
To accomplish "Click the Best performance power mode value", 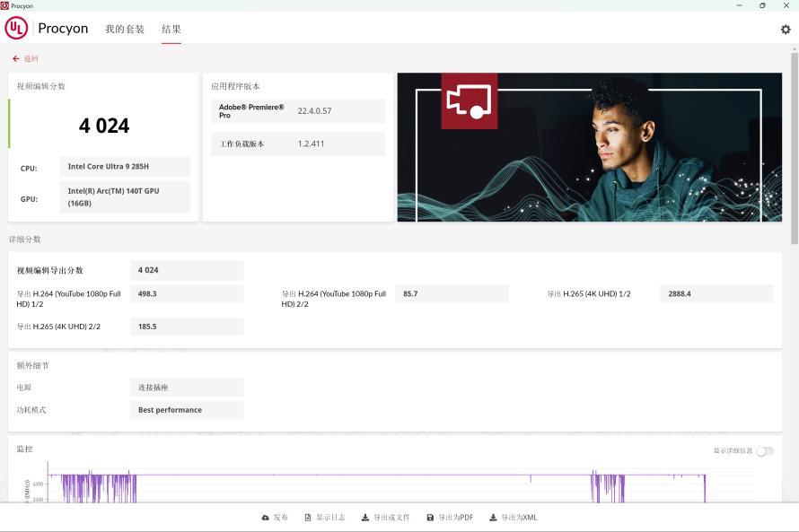I will click(187, 410).
